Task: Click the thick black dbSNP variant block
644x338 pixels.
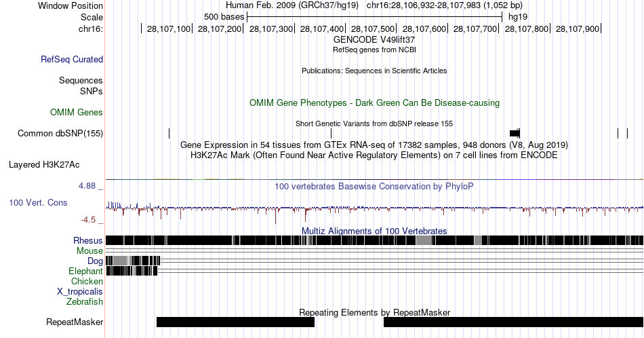Action: [x=515, y=133]
